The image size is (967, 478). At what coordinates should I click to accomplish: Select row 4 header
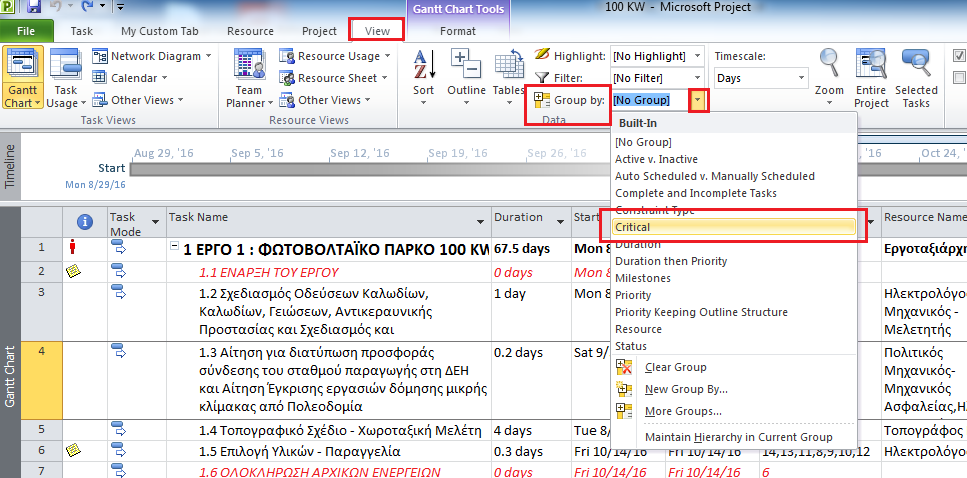(41, 381)
